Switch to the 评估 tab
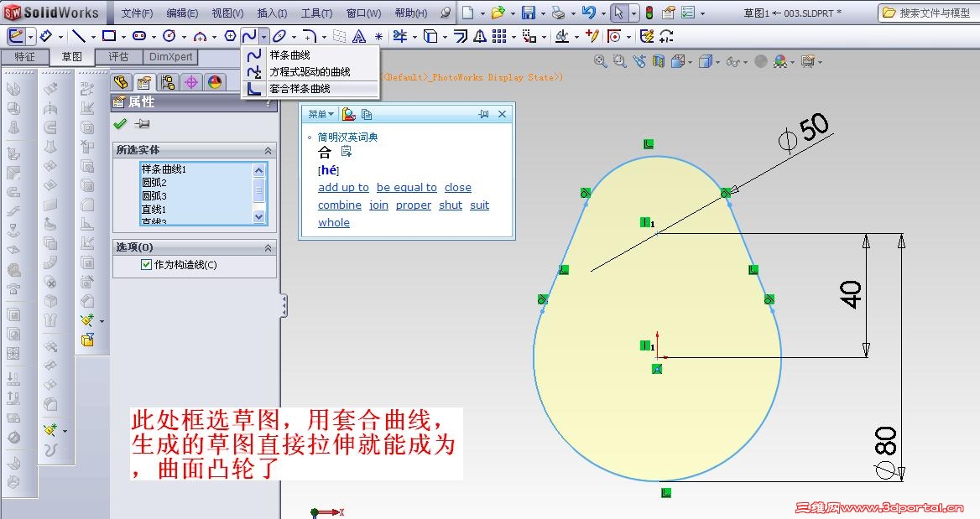Viewport: 980px width, 519px height. pos(118,57)
